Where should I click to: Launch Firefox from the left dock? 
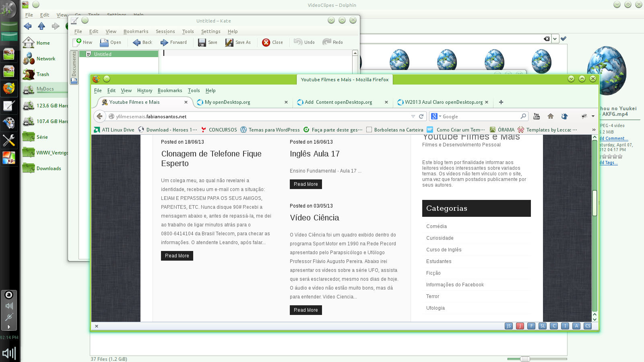coord(9,88)
